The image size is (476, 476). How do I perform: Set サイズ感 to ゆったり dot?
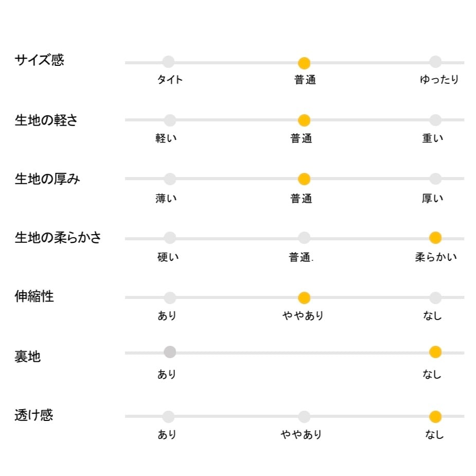(x=435, y=62)
